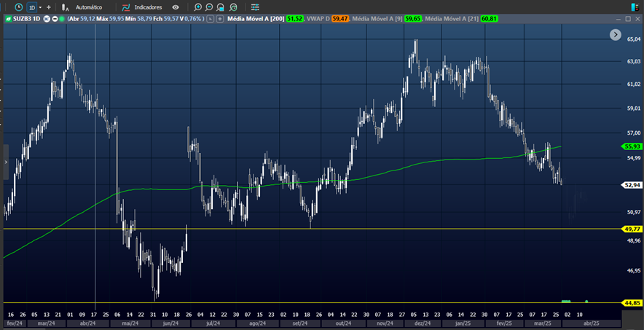Screen dimensions: 644x330
Task: Open the chart settings sliders icon
Action: (255, 7)
